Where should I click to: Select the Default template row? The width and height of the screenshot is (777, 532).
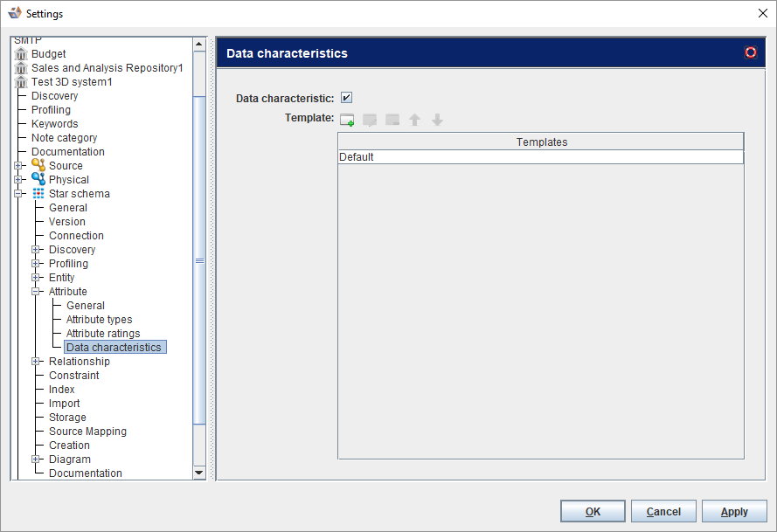click(541, 156)
